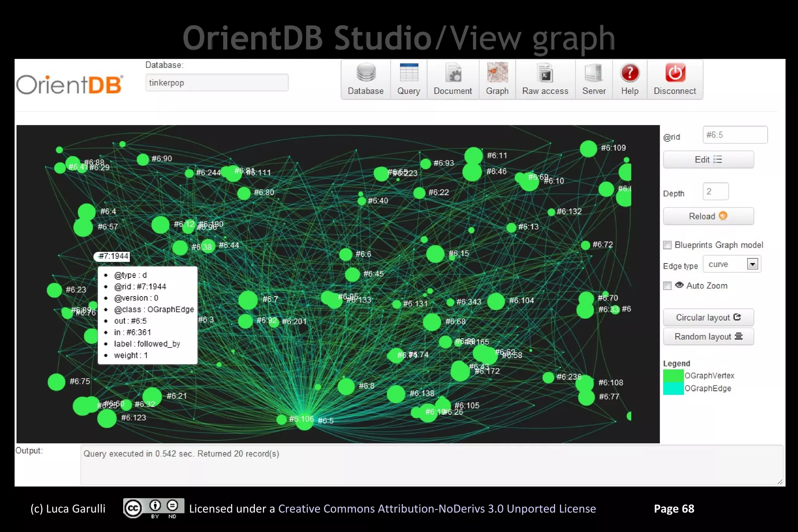Image resolution: width=798 pixels, height=532 pixels.
Task: Toggle the Auto Zoom checkbox
Action: [x=667, y=286]
